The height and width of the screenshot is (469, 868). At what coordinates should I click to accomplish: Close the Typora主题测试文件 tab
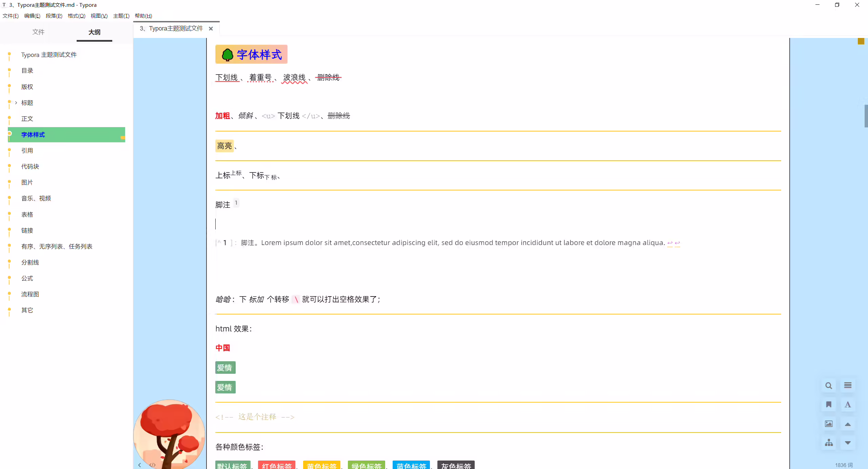[211, 29]
